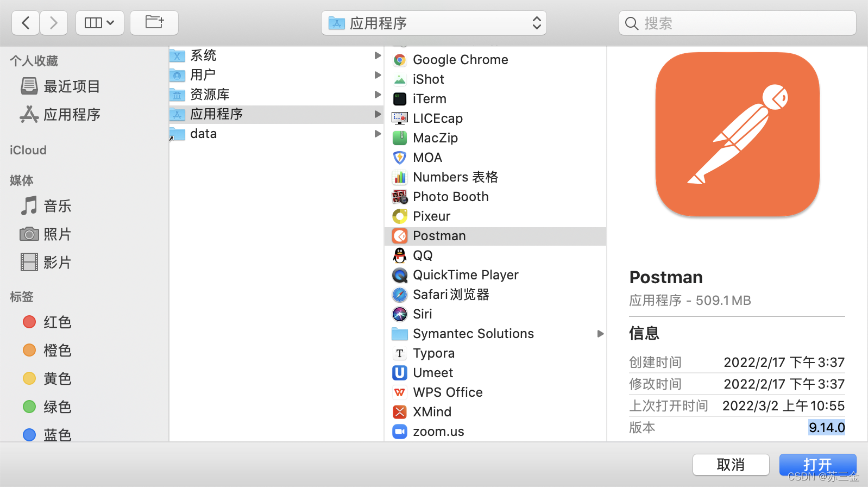Click the 取消 cancel button

731,465
